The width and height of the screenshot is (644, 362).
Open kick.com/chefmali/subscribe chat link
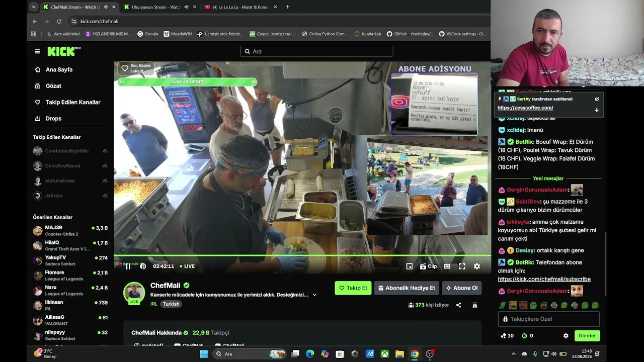[544, 279]
